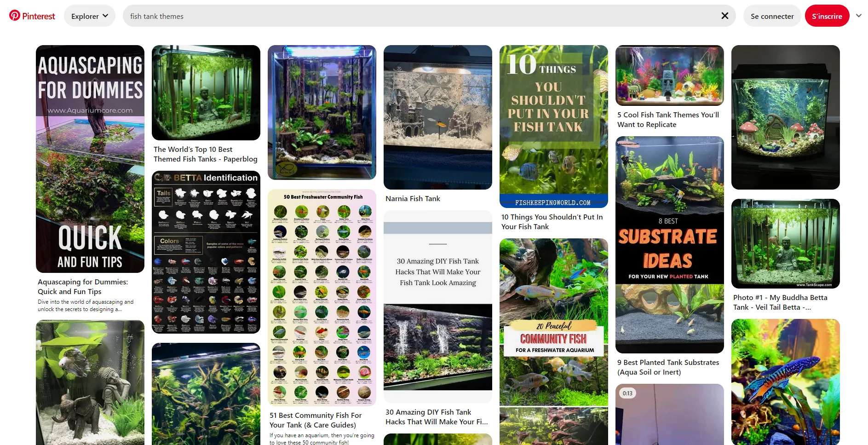Open the Buddha bamboo tank thumbnail by Paperblog

206,92
